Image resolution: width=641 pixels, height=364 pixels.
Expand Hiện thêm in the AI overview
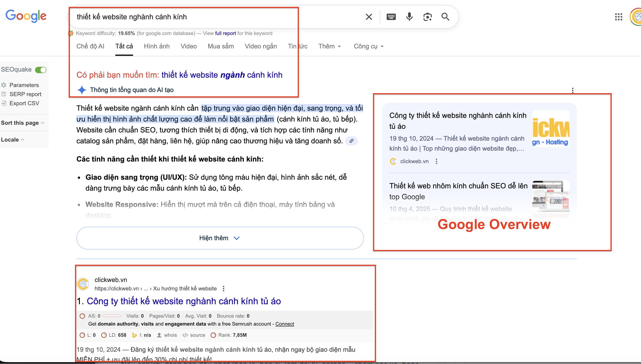(220, 238)
